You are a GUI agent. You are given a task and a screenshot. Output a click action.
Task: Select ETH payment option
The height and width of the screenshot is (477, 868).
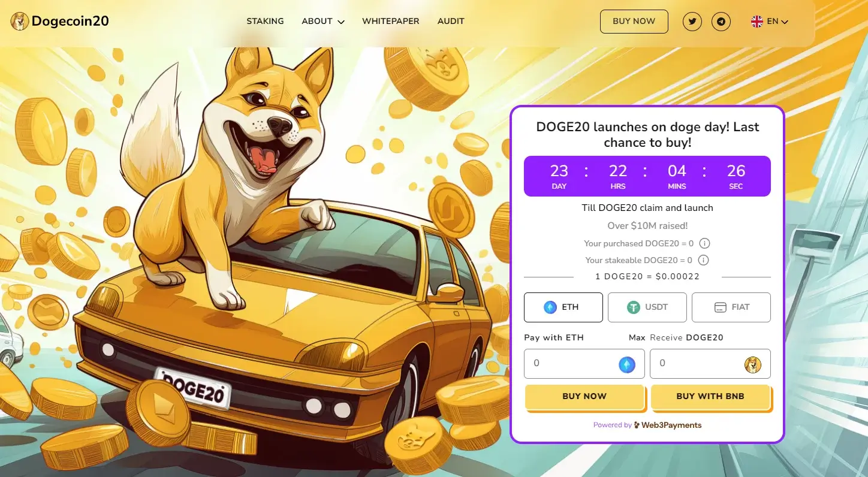(x=563, y=307)
